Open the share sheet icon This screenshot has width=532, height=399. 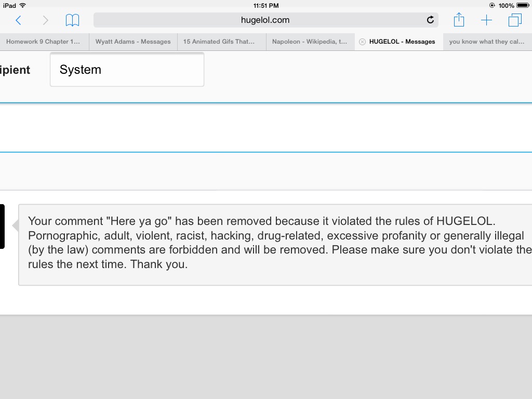(x=459, y=20)
